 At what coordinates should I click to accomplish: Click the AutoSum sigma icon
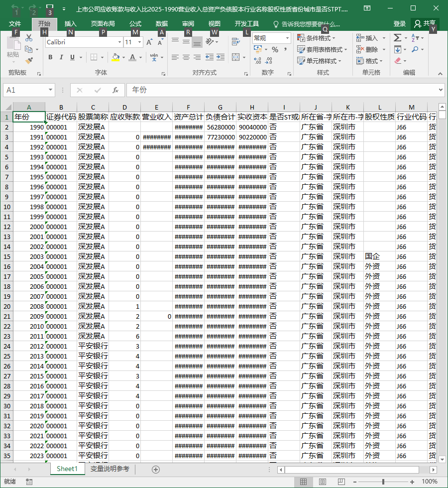point(397,38)
